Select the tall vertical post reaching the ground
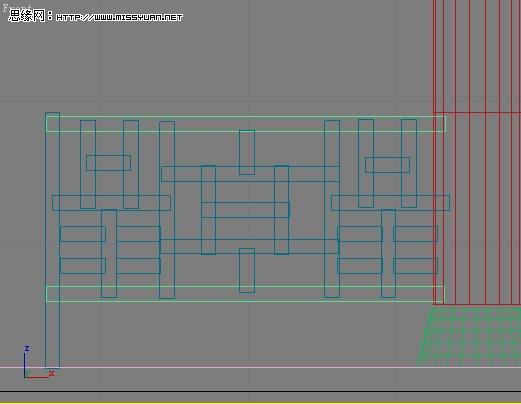The width and height of the screenshot is (521, 404). pos(52,240)
